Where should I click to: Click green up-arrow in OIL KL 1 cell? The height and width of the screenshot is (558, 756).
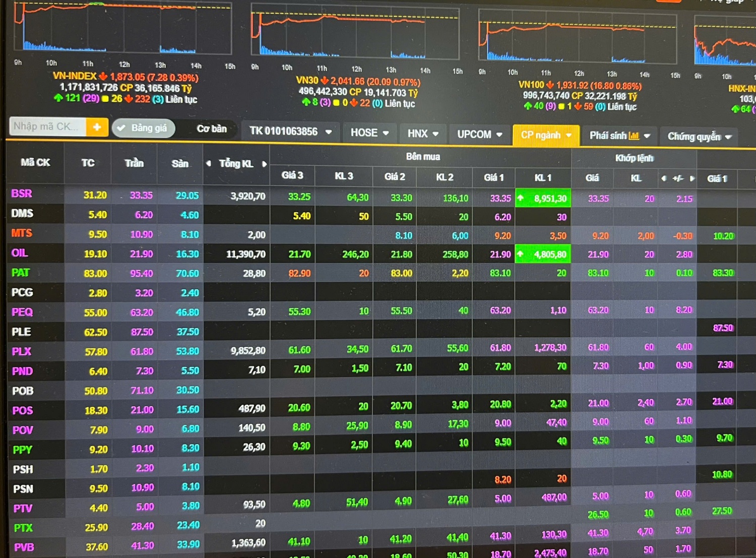coord(521,254)
